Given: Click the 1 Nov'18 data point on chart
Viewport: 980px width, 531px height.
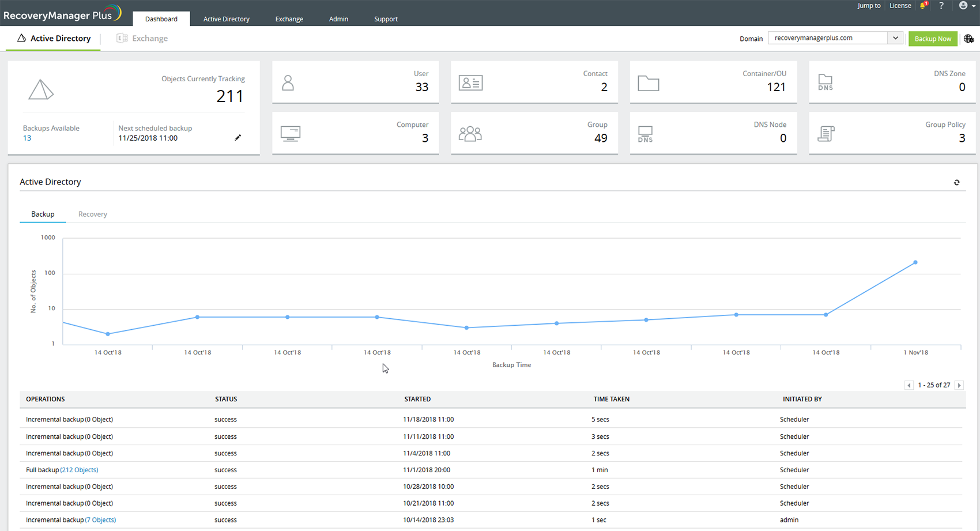Looking at the screenshot, I should coord(915,262).
